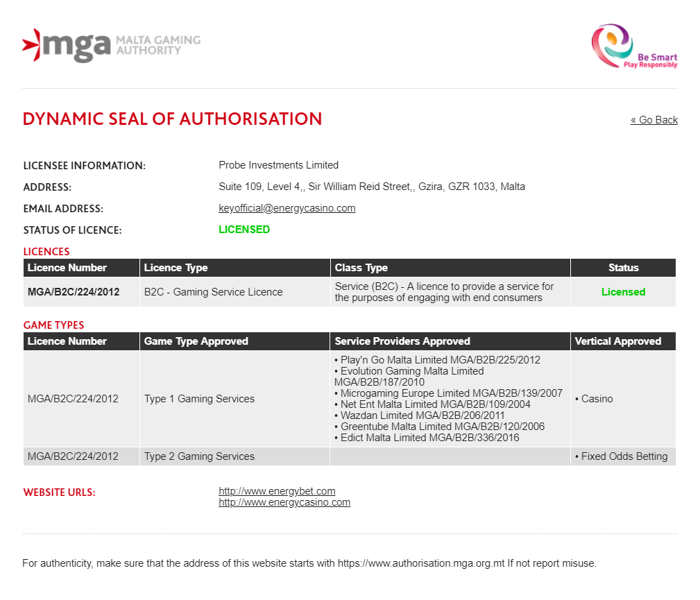This screenshot has height=600, width=700.
Task: Click the authenticity notice footer text
Action: click(x=309, y=563)
